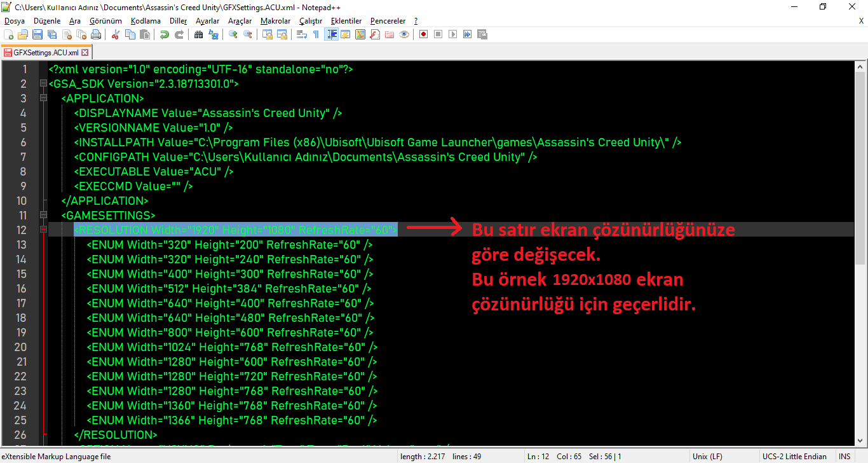The width and height of the screenshot is (868, 463).
Task: Toggle the Function List icon
Action: click(x=375, y=34)
